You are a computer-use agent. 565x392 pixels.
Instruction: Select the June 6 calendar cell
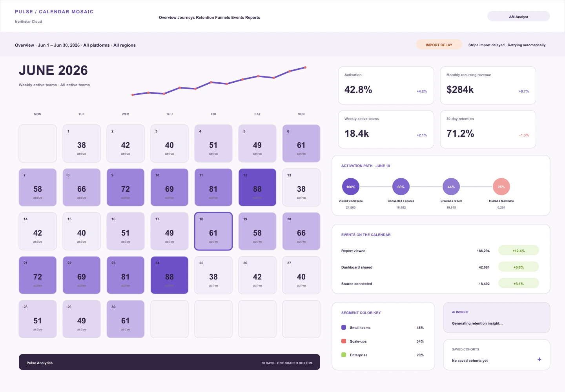(301, 143)
